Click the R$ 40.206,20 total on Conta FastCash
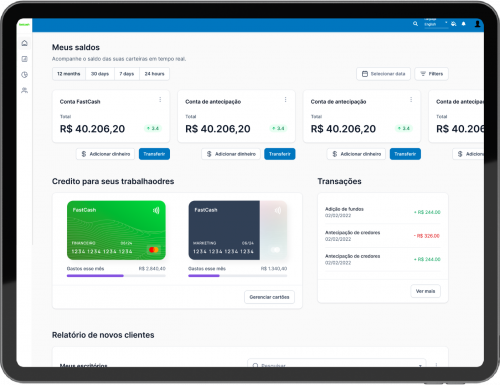The width and height of the screenshot is (500, 385). pos(92,129)
